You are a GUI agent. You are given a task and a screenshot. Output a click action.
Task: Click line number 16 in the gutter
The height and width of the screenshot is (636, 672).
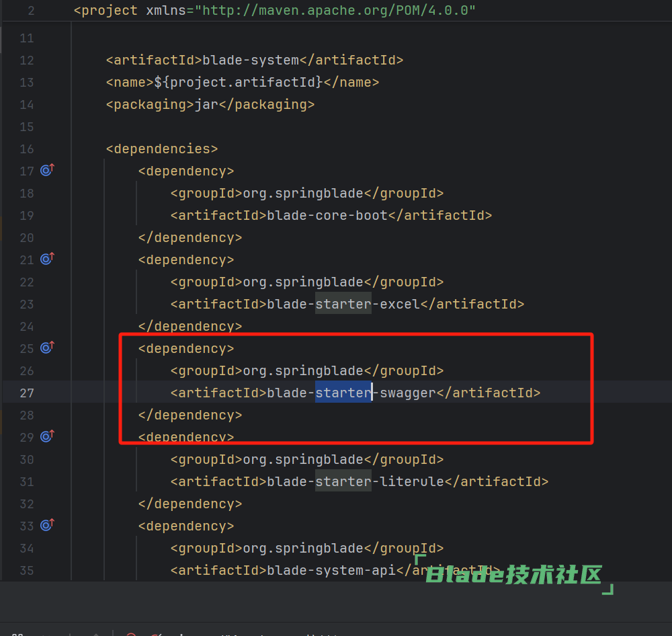coord(26,149)
